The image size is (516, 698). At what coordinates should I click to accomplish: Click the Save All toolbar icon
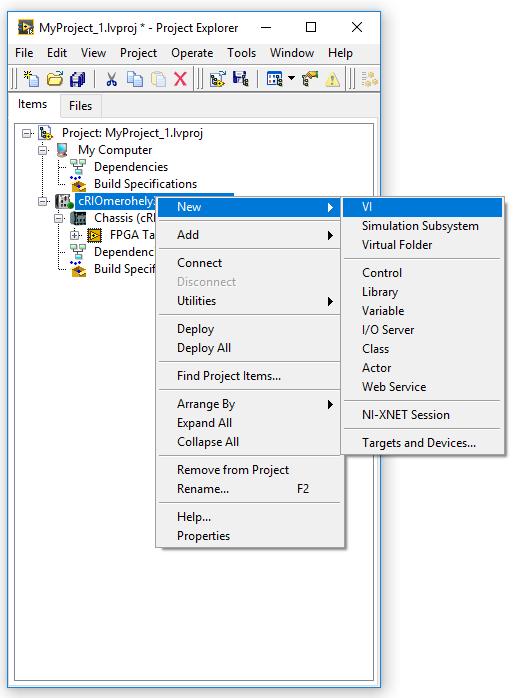pyautogui.click(x=78, y=79)
